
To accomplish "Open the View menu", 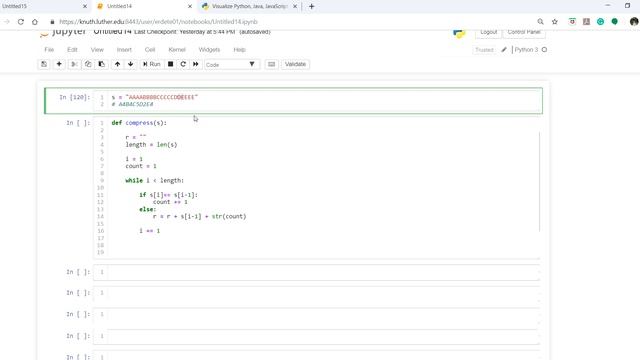I will click(x=97, y=50).
